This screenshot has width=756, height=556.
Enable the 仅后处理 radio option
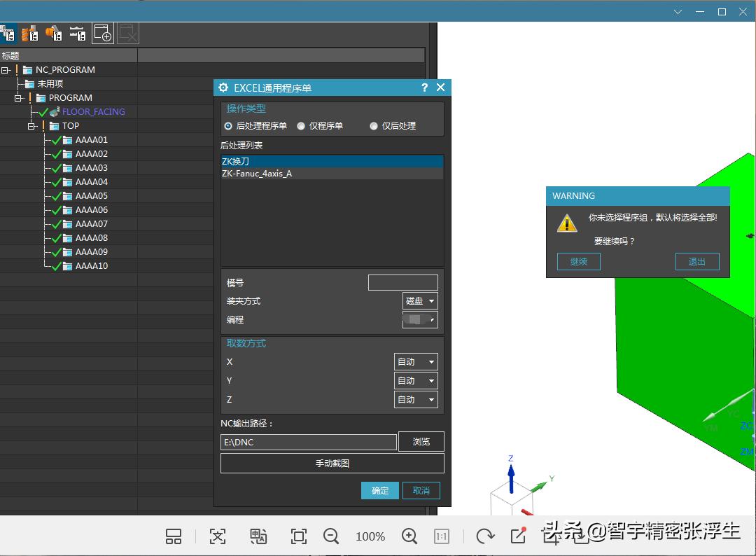[374, 126]
